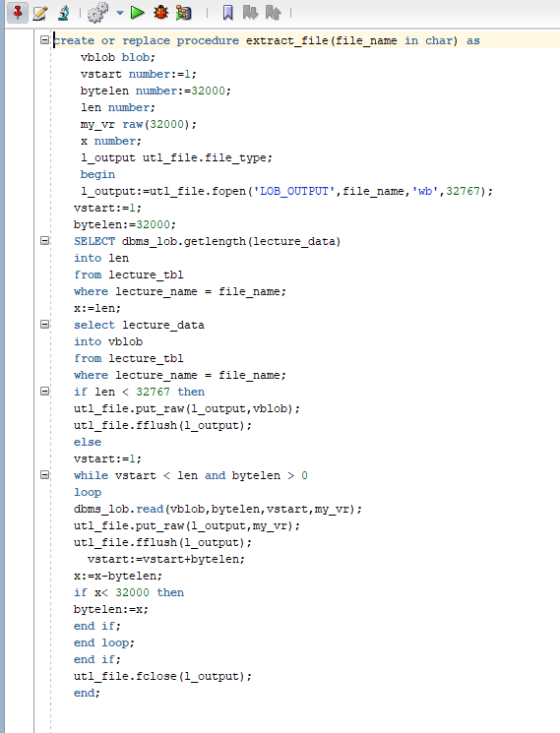Image resolution: width=560 pixels, height=733 pixels.
Task: Click the gears compile icon
Action: click(97, 13)
